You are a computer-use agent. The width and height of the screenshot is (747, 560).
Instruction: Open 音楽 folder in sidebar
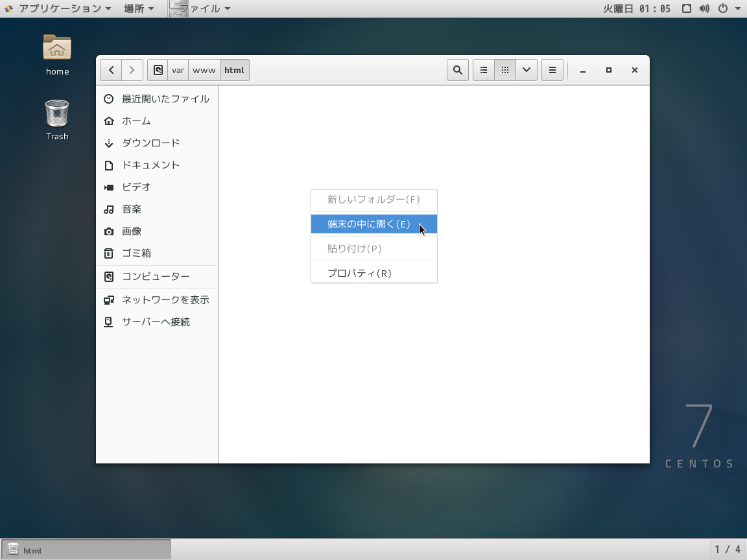click(x=157, y=209)
